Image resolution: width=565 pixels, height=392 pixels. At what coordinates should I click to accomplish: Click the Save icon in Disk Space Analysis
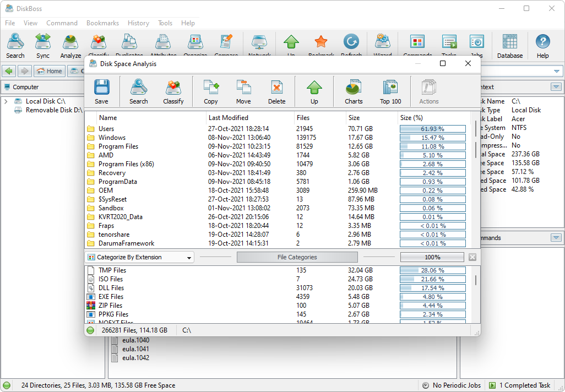tap(102, 92)
